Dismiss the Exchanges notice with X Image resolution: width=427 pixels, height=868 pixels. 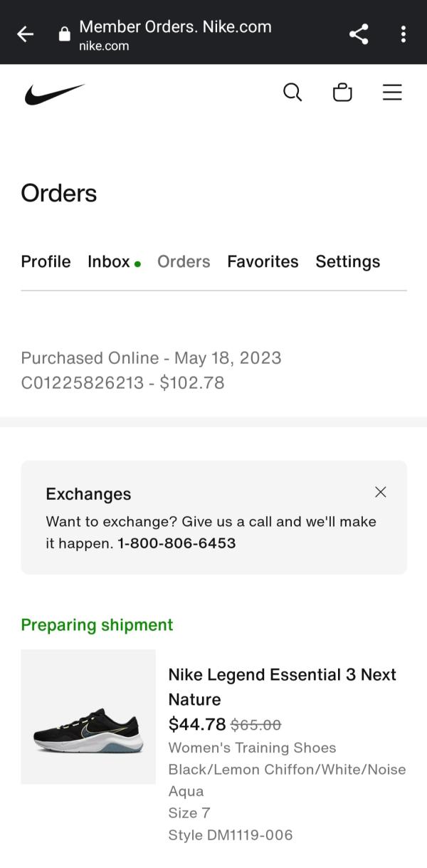click(381, 492)
